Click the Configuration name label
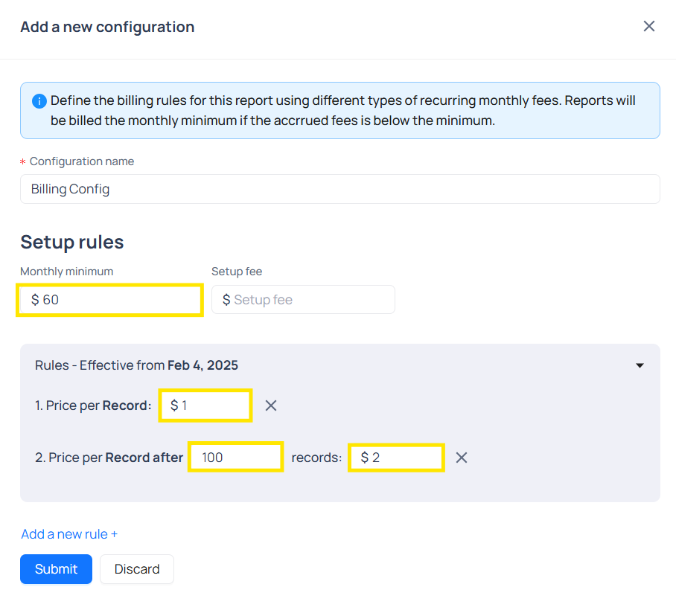The image size is (676, 616). click(82, 161)
